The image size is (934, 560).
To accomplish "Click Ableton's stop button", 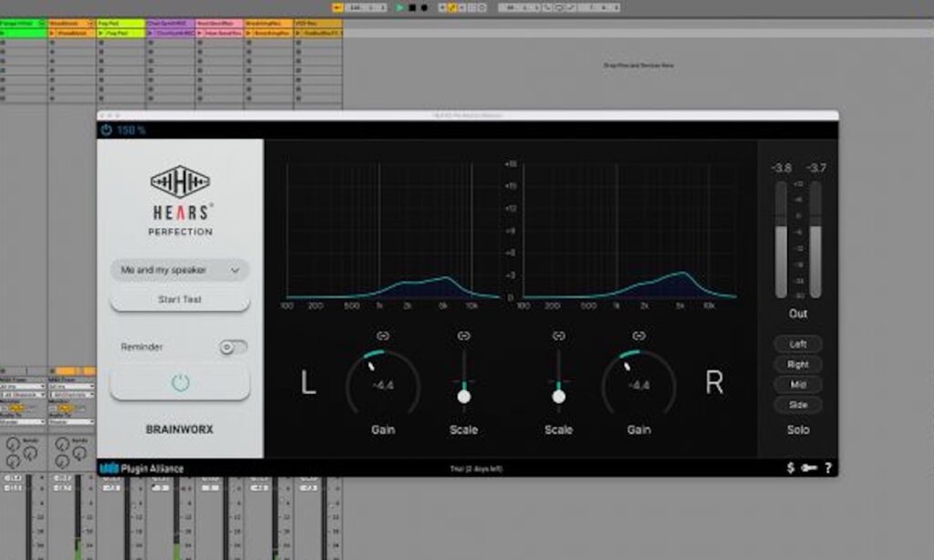I will (x=412, y=7).
